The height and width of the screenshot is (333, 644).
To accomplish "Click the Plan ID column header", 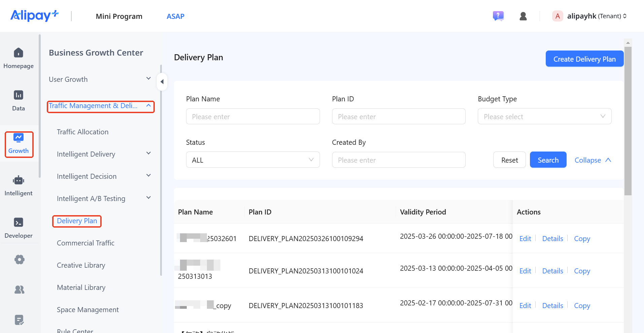I will pos(260,212).
